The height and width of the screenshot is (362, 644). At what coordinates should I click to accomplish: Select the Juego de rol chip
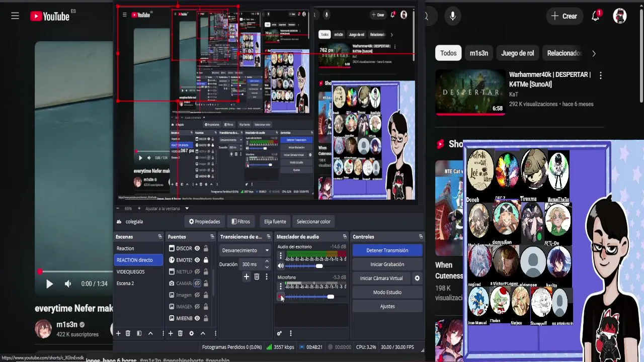tap(517, 53)
